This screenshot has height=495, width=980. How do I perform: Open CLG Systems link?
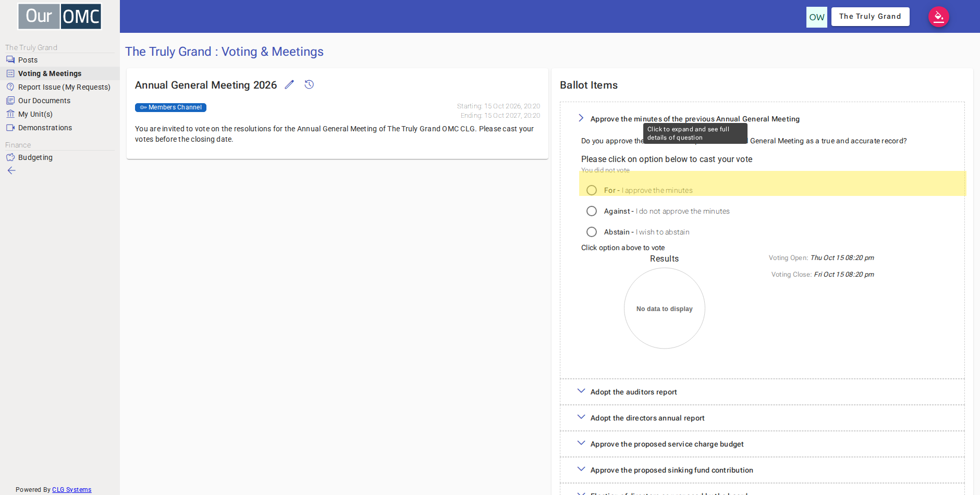tap(71, 490)
